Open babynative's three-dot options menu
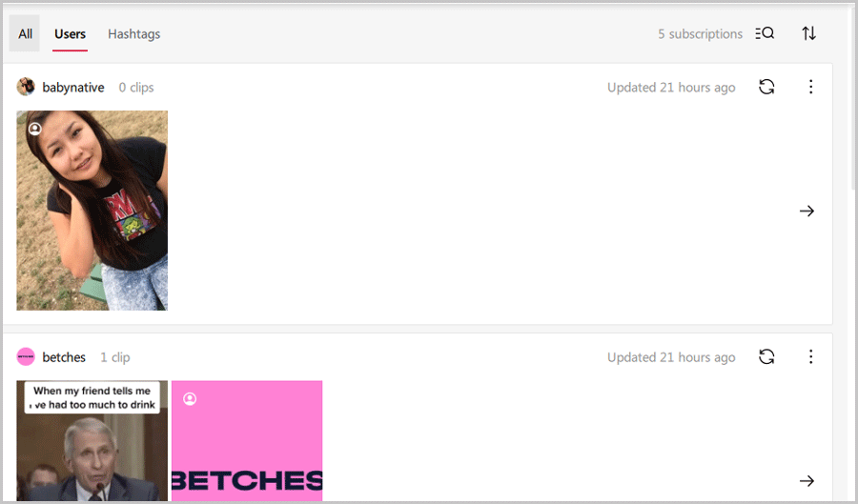Screen dimensions: 858x504 811,87
